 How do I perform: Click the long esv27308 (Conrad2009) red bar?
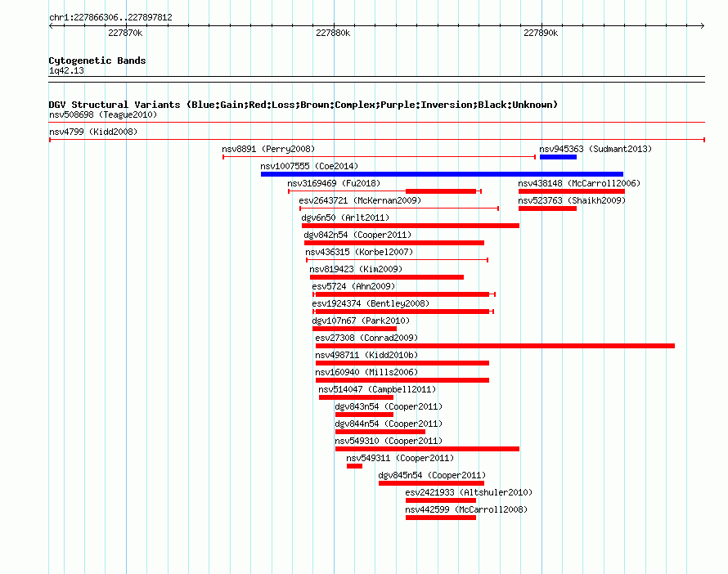coord(495,346)
